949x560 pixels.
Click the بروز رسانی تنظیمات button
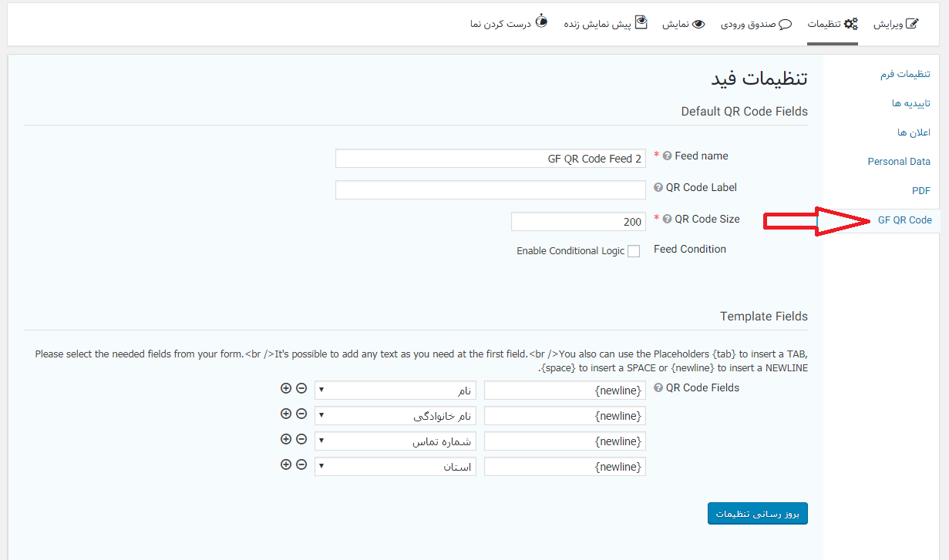757,514
